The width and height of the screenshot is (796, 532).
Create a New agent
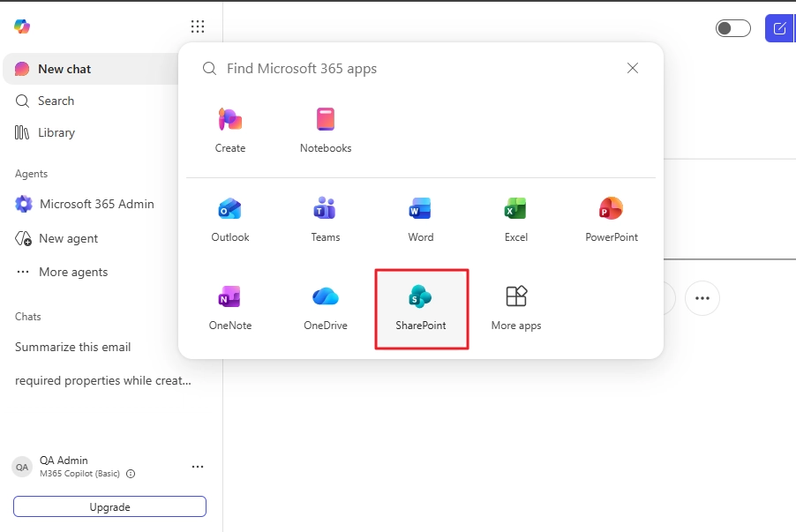click(x=56, y=238)
